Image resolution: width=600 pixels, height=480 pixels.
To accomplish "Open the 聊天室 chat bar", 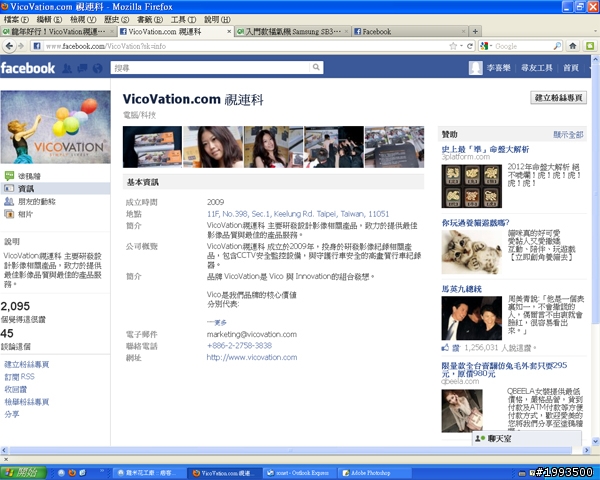I will 527,438.
